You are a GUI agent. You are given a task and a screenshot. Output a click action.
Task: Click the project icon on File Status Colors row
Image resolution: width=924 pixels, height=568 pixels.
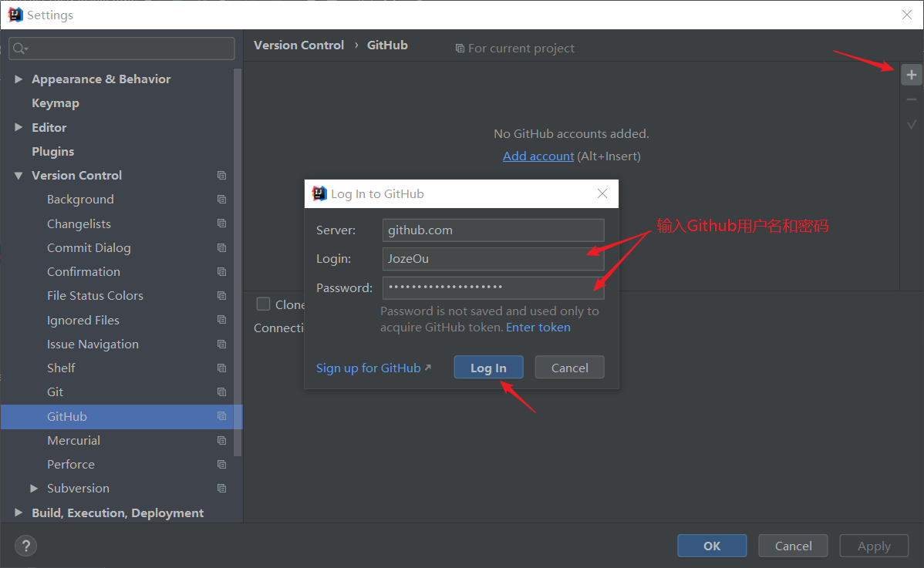click(221, 295)
